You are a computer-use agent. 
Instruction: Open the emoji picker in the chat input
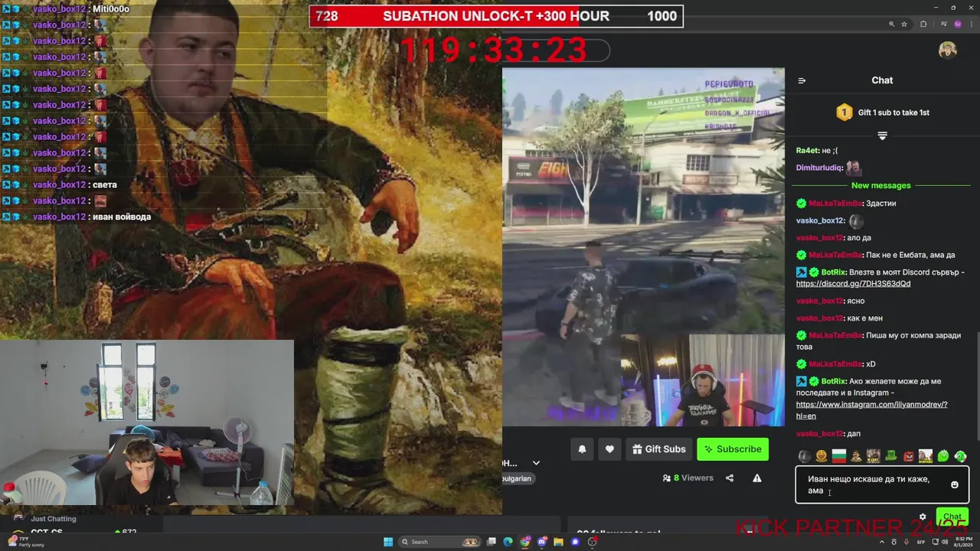pyautogui.click(x=955, y=484)
